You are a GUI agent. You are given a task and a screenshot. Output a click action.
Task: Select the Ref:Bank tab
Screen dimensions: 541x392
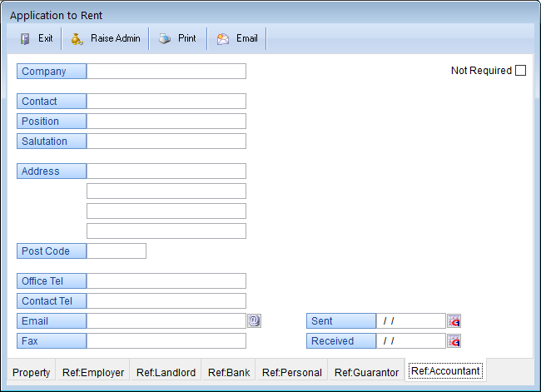229,372
